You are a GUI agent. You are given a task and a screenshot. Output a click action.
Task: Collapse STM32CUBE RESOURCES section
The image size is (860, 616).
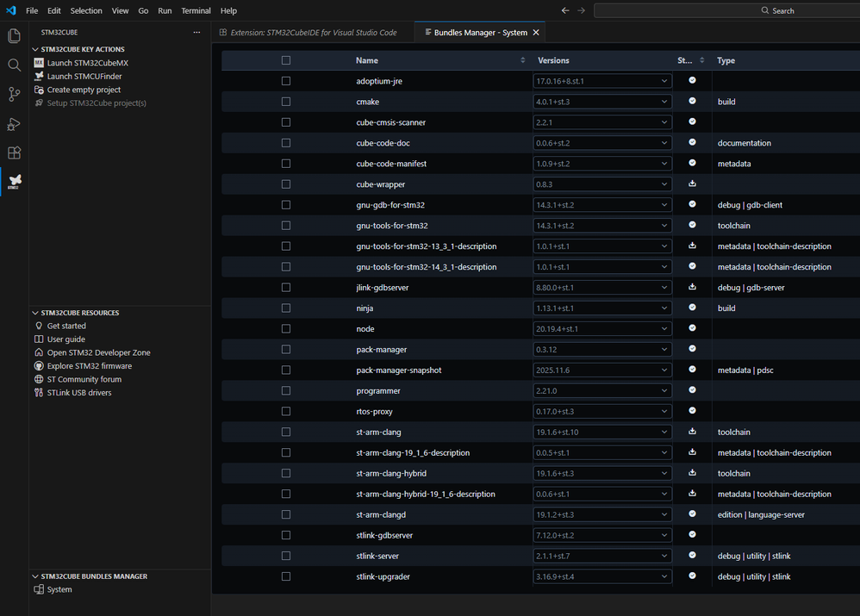(79, 313)
